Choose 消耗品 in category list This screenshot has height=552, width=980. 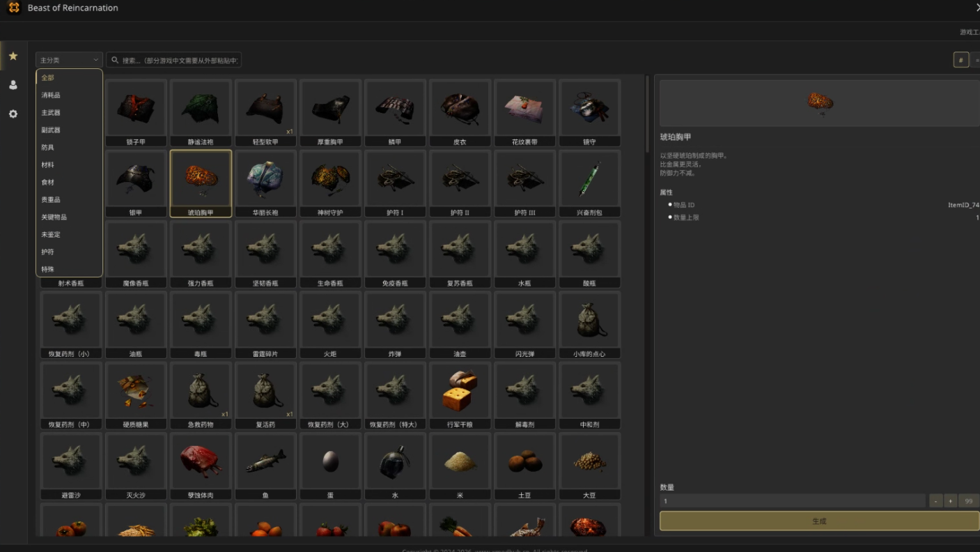69,95
